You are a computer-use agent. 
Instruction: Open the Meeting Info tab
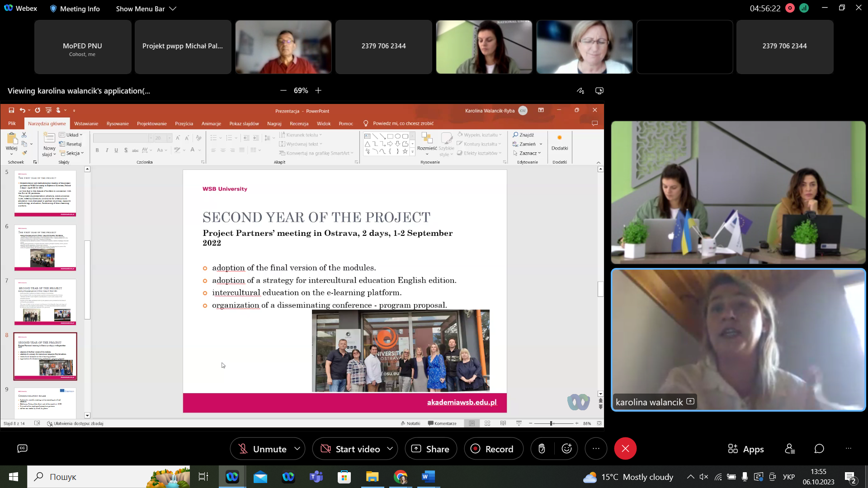(75, 9)
